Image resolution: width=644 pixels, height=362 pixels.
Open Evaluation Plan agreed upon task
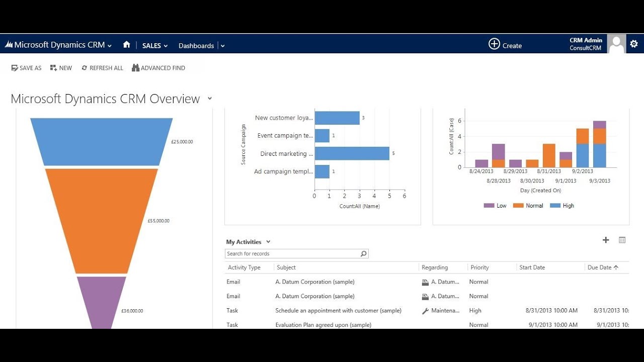pos(323,325)
